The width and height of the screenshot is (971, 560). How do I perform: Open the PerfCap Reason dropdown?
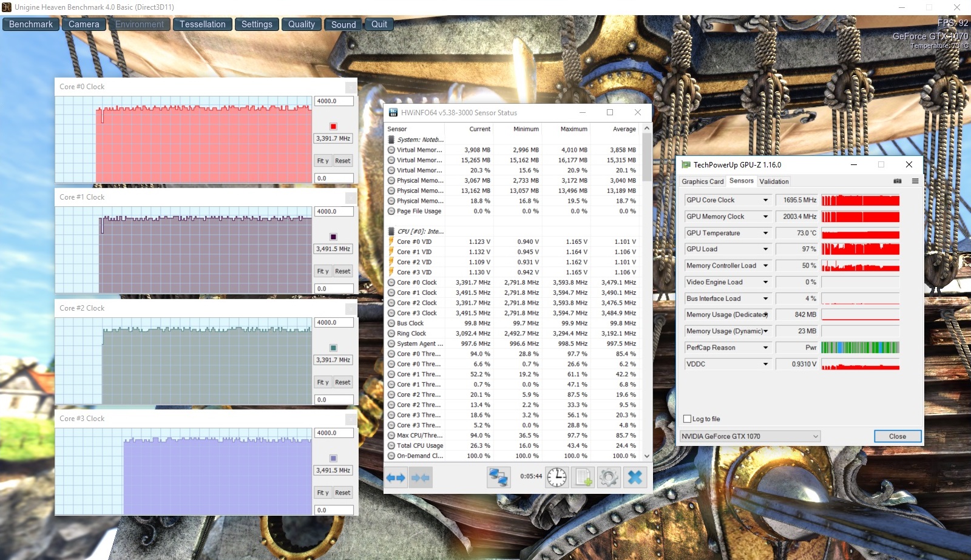765,348
